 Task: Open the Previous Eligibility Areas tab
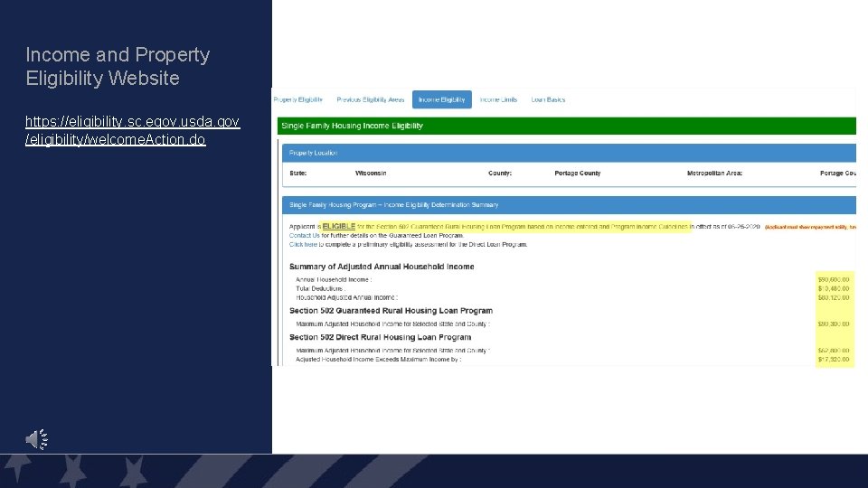[371, 99]
